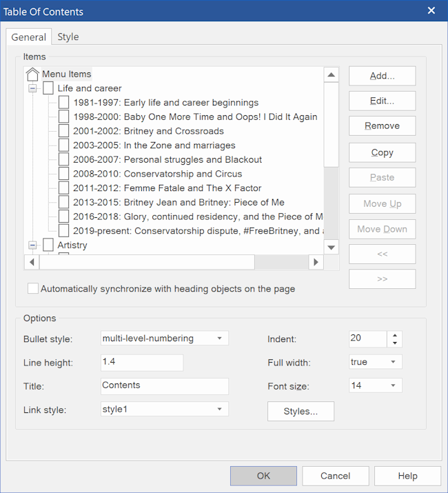Click the >> indent button

[x=383, y=279]
